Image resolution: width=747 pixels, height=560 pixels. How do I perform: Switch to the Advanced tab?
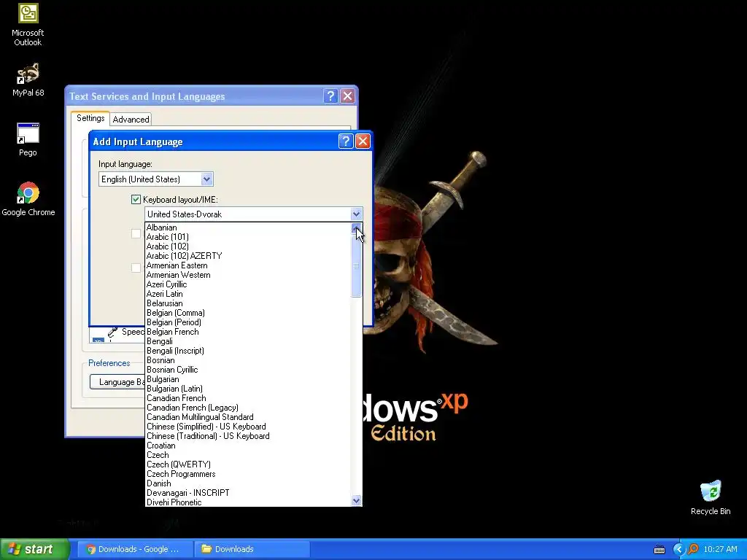[x=131, y=119]
